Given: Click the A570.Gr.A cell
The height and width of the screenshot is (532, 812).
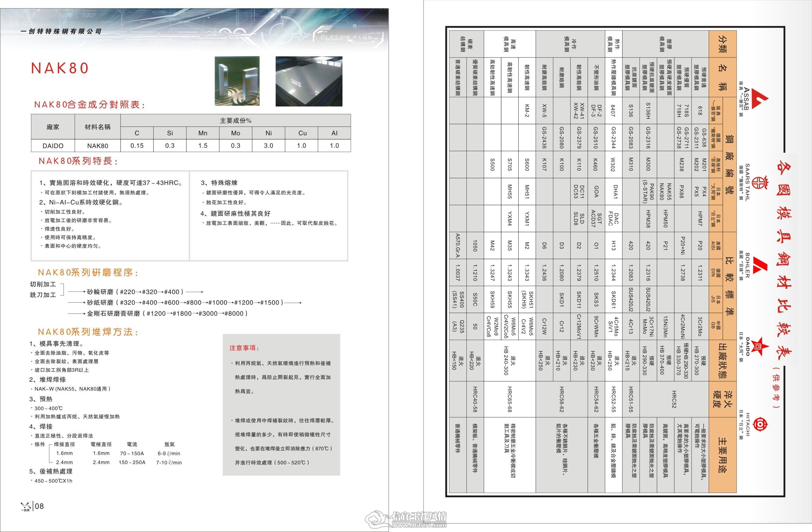Looking at the screenshot, I should 458,245.
